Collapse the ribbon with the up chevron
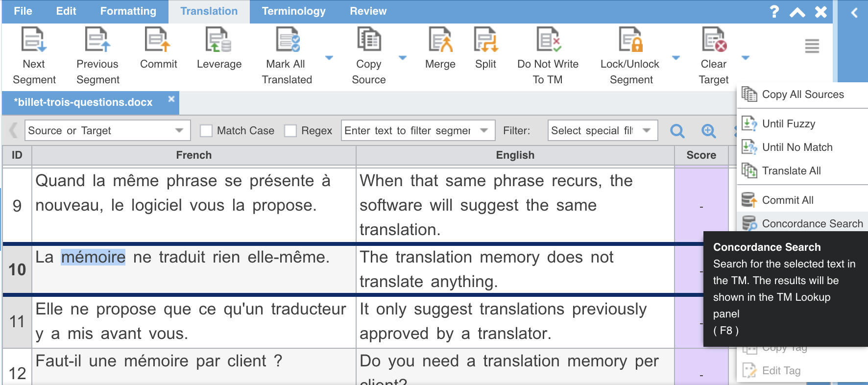 click(x=797, y=12)
